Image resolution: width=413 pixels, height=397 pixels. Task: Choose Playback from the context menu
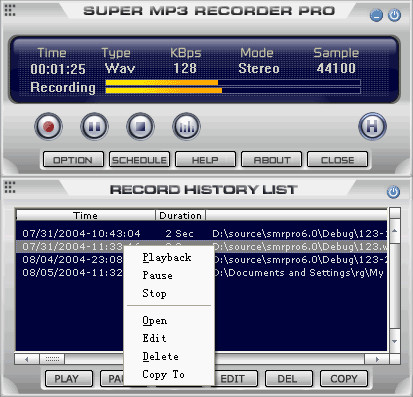169,258
